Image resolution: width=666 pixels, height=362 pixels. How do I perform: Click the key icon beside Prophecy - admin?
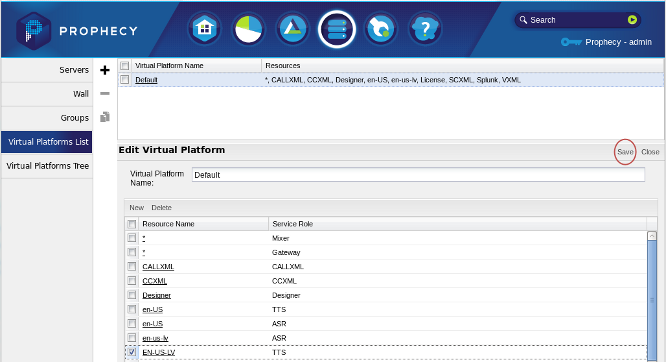point(571,42)
